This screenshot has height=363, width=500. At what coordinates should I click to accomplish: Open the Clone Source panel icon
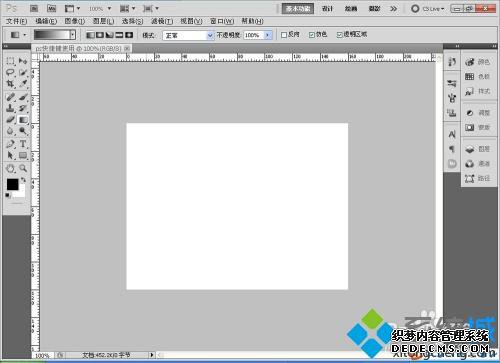(x=452, y=113)
